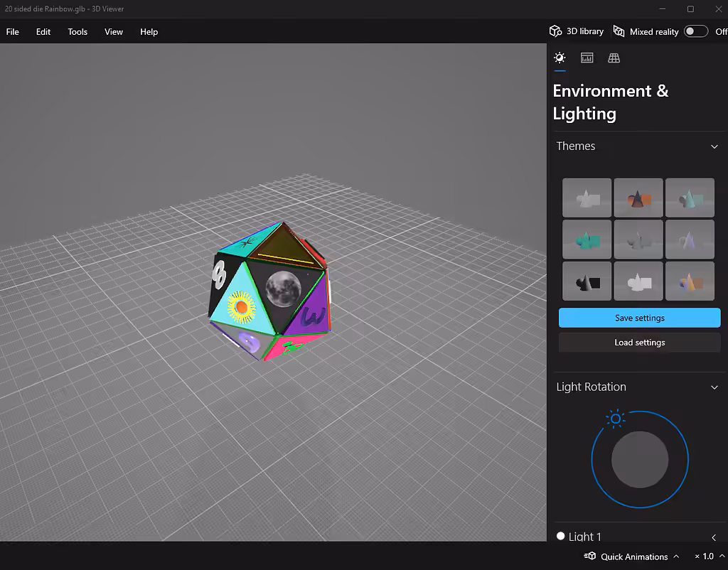Select the plain gray theme thumbnail
The width and height of the screenshot is (728, 570).
[x=587, y=198]
